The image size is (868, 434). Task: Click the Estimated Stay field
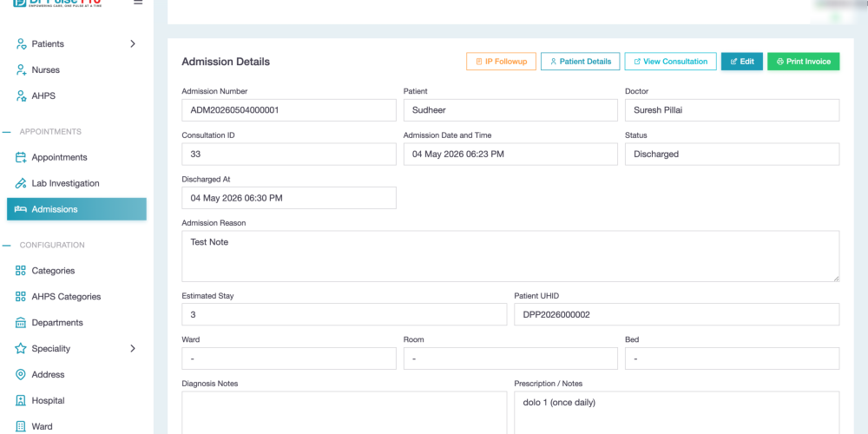345,314
